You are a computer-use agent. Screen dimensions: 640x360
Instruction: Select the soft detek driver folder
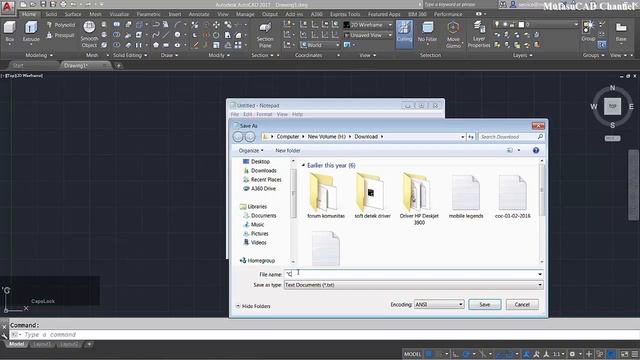point(372,195)
